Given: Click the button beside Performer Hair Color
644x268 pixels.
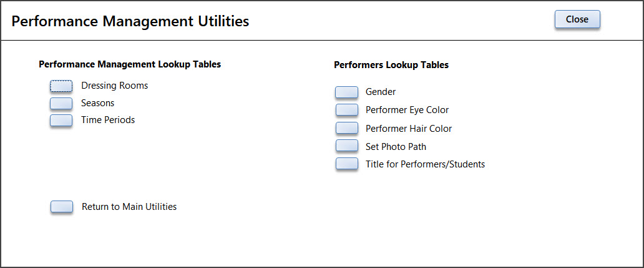Looking at the screenshot, I should (x=346, y=128).
